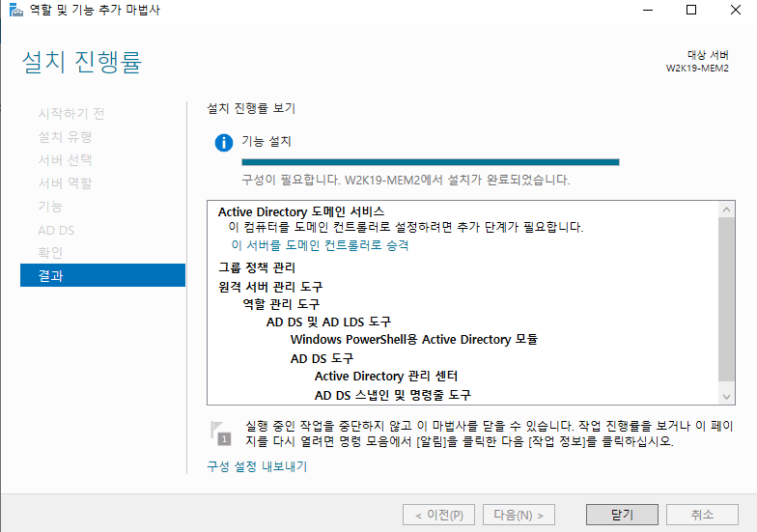Click the 설치 진행률 보기 label
The height and width of the screenshot is (532, 757).
click(251, 108)
